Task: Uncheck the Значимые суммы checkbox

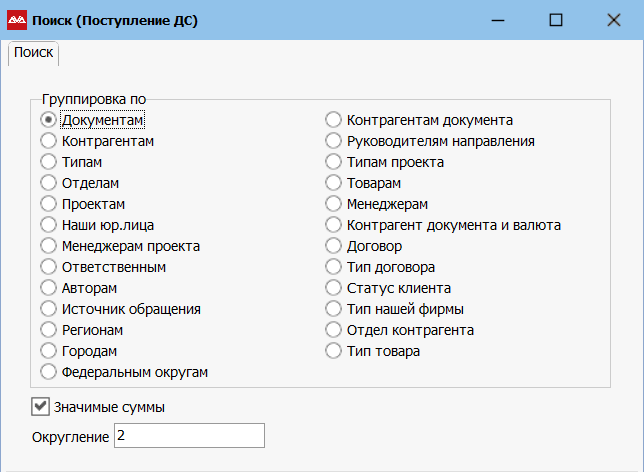Action: (x=41, y=407)
